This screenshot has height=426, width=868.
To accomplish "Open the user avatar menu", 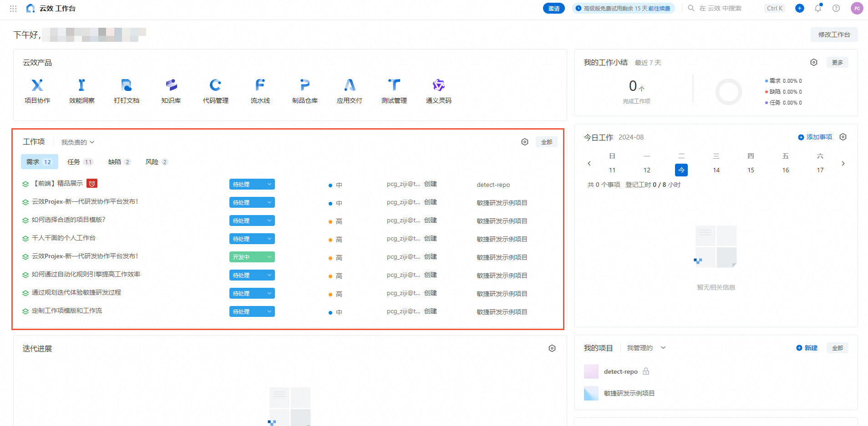I will pyautogui.click(x=857, y=8).
